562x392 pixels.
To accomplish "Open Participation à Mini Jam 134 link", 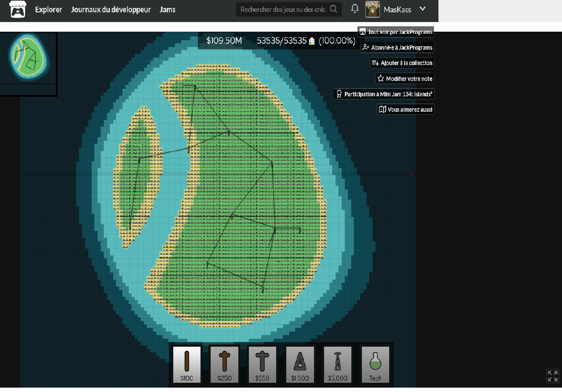I will click(384, 94).
